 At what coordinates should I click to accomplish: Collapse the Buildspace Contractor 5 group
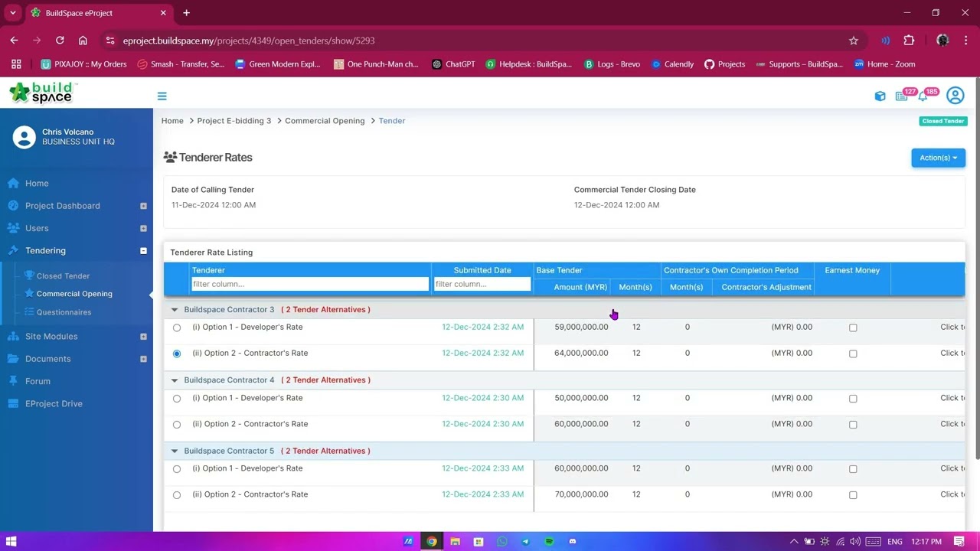tap(175, 452)
